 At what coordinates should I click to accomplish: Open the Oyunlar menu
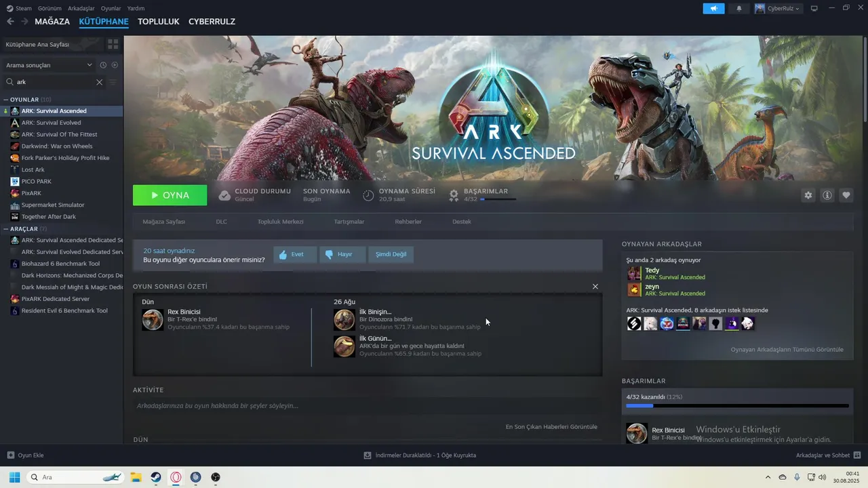[x=111, y=8]
